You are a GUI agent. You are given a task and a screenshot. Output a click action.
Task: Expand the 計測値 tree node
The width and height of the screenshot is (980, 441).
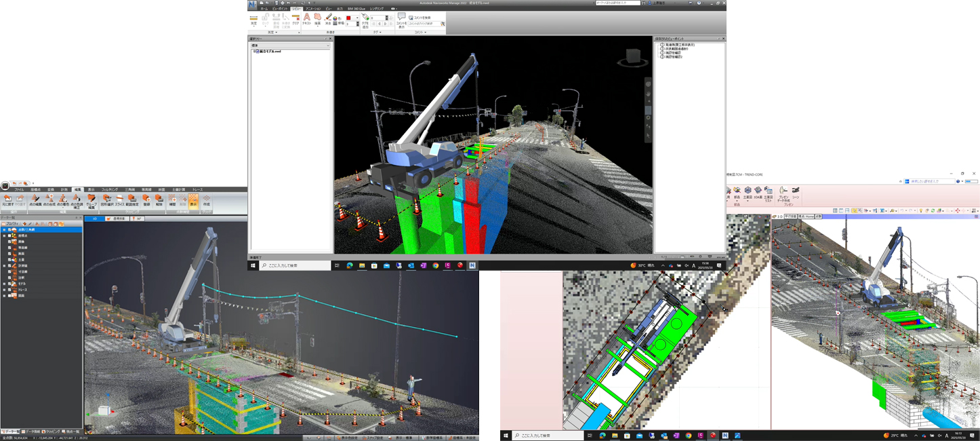coord(4,266)
